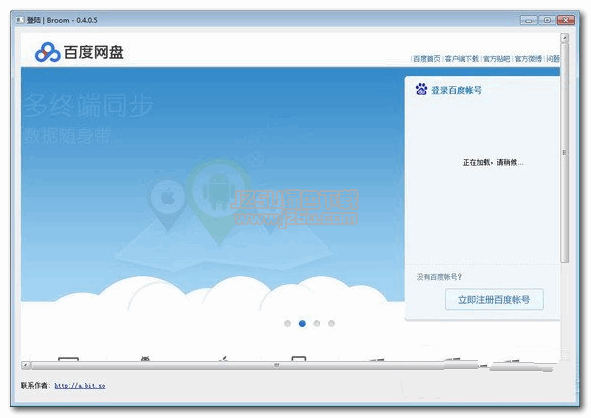Click the 多终端同步 banner heading
591x418 pixels.
click(x=88, y=105)
